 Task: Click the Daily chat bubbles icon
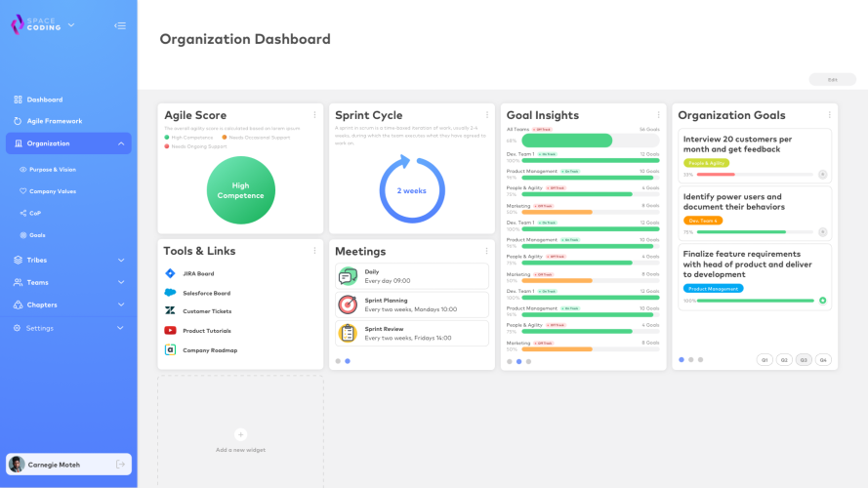coord(348,276)
